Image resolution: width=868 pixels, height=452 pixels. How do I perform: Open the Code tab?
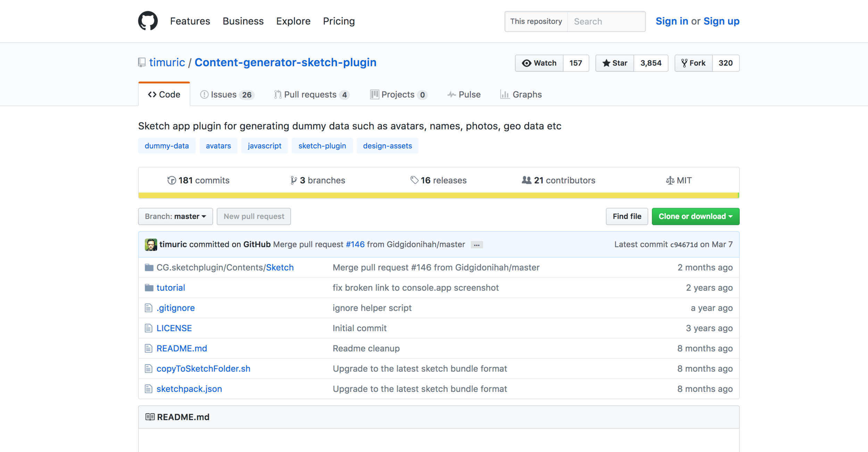point(164,94)
